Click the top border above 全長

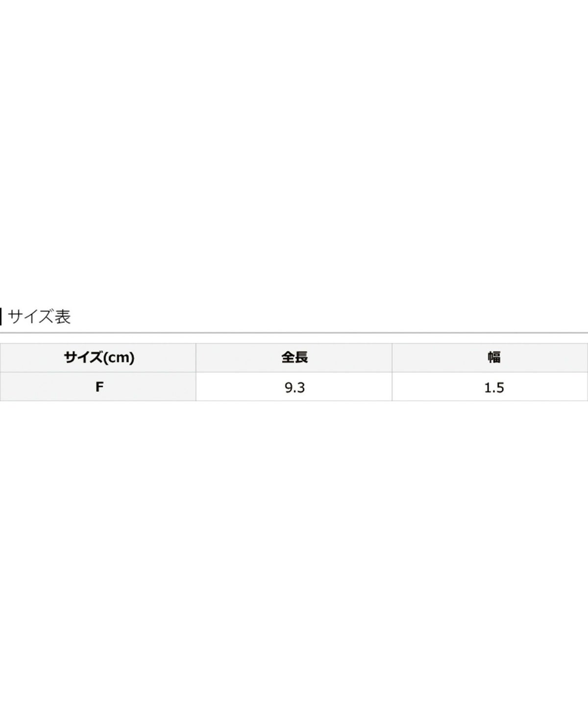click(294, 343)
